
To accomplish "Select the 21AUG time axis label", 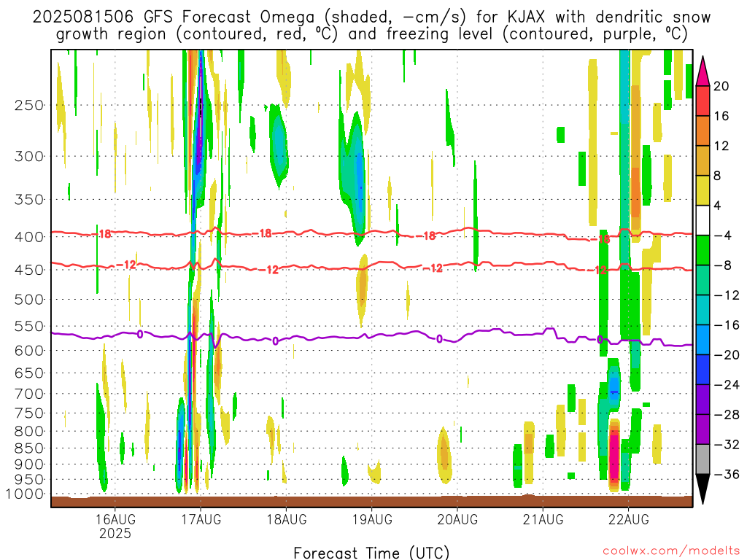I will pos(543,519).
